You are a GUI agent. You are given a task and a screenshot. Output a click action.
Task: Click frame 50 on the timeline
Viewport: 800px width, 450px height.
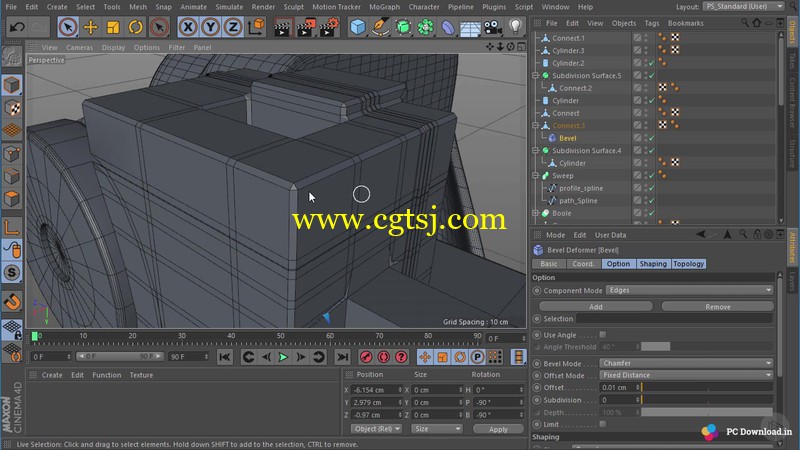[x=281, y=337]
